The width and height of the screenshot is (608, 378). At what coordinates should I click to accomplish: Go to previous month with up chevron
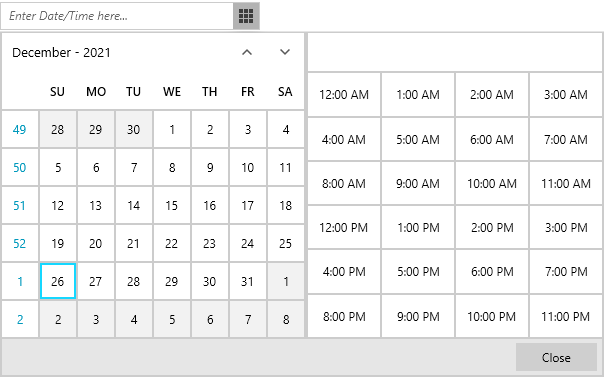click(x=247, y=52)
